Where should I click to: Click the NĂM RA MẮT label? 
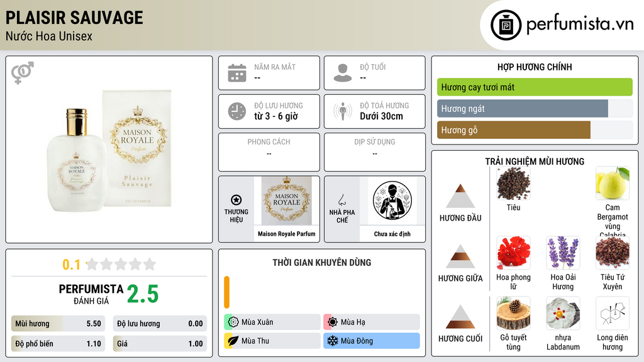point(275,67)
